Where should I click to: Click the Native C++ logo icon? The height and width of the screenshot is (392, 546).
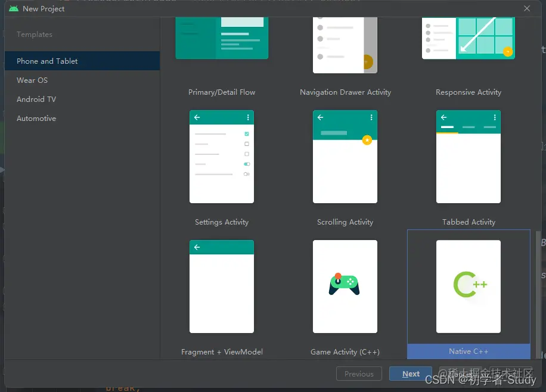tap(470, 284)
